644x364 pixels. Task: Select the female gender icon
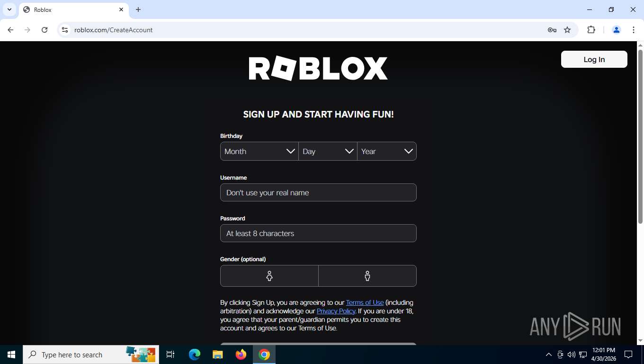tap(269, 276)
